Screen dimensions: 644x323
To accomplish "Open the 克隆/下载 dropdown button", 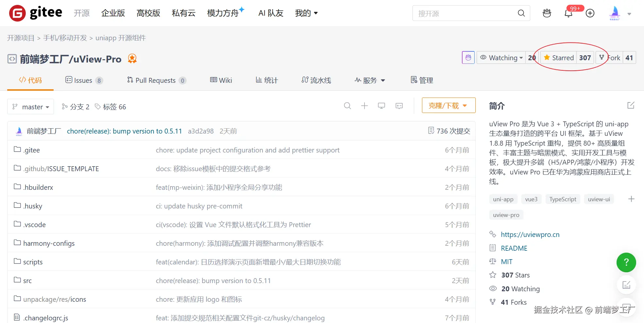I will (x=448, y=106).
